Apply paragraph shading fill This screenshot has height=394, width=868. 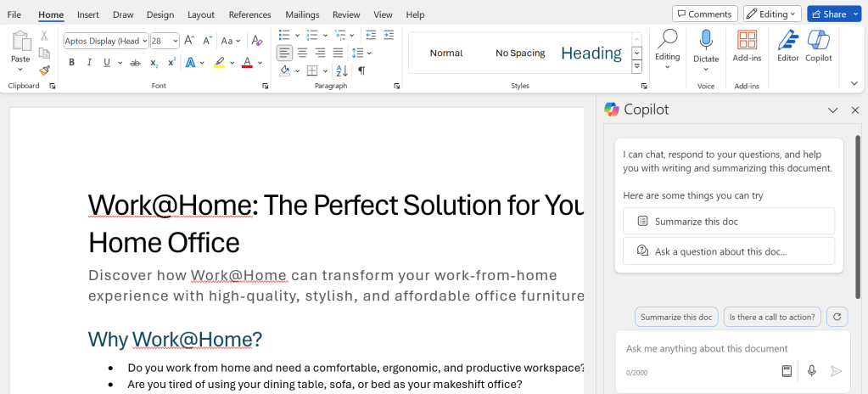click(285, 70)
